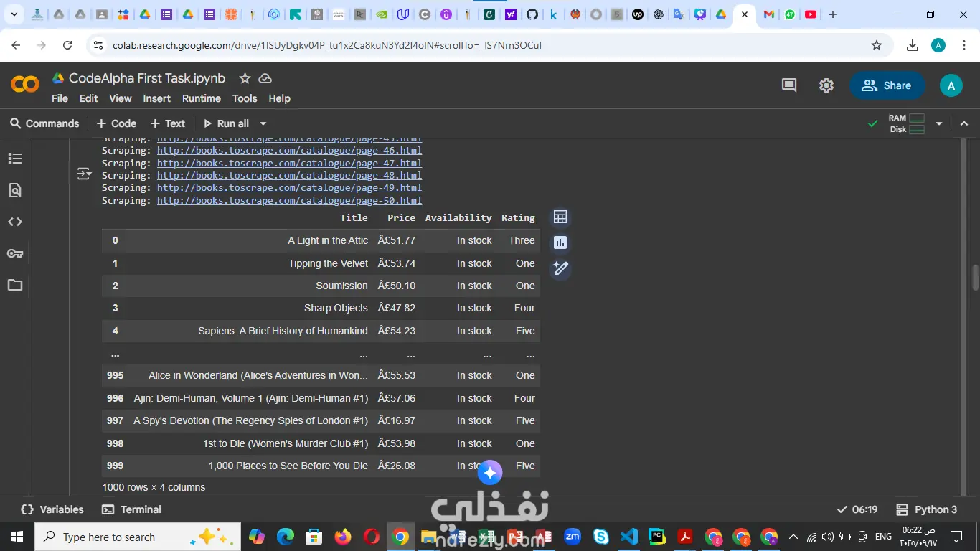Bookmark this page star in address bar

click(x=877, y=45)
